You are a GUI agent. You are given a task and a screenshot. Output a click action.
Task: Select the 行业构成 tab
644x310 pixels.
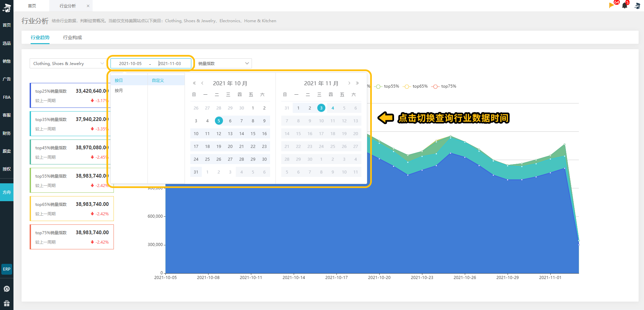[x=72, y=37]
